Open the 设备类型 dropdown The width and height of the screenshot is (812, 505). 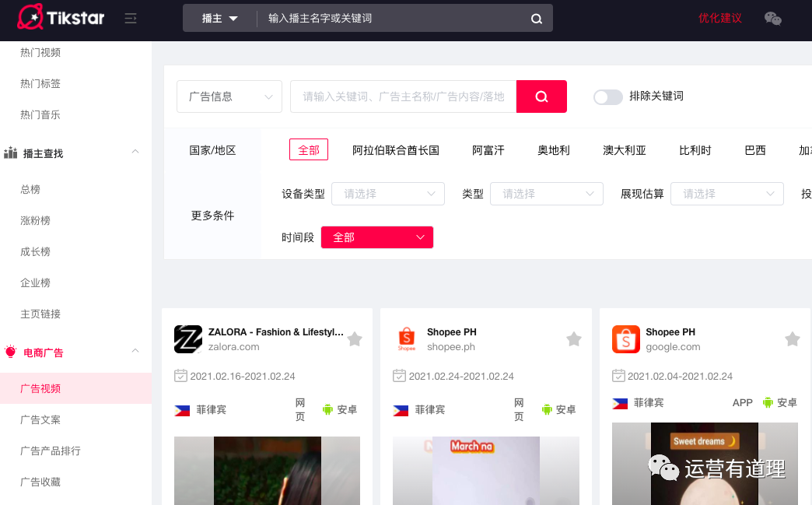point(387,194)
